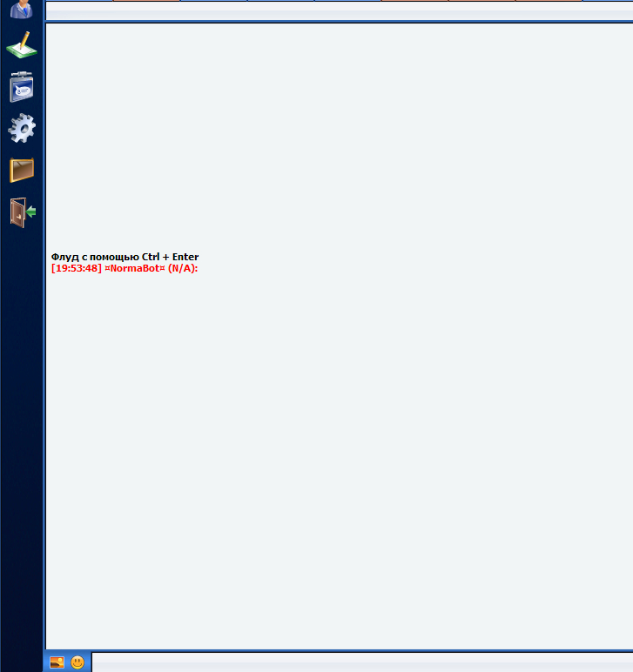Open the chat board icon with speech bubble
Viewport: 633px width, 672px height.
coord(22,87)
